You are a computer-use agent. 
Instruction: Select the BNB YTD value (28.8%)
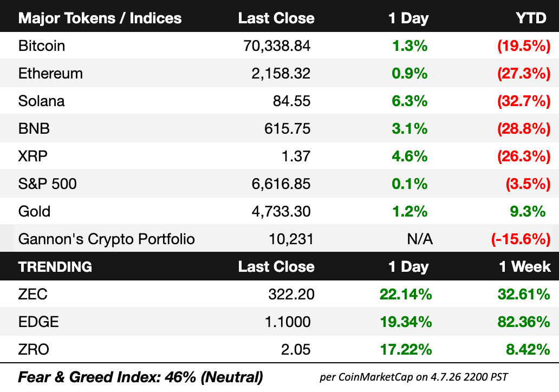523,129
